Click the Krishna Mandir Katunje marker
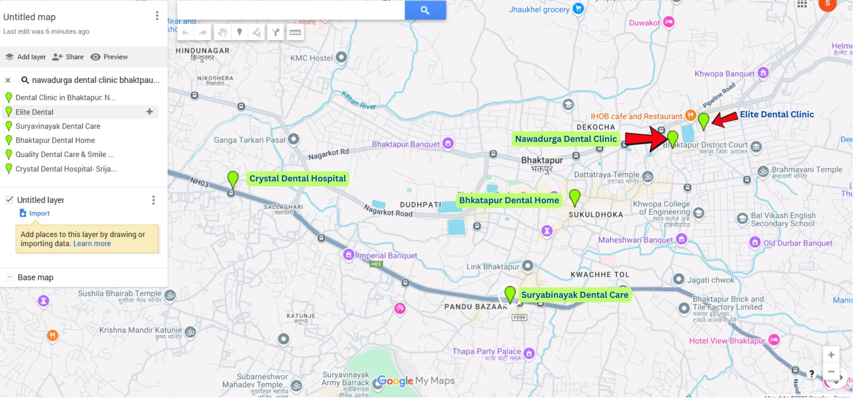 (190, 332)
